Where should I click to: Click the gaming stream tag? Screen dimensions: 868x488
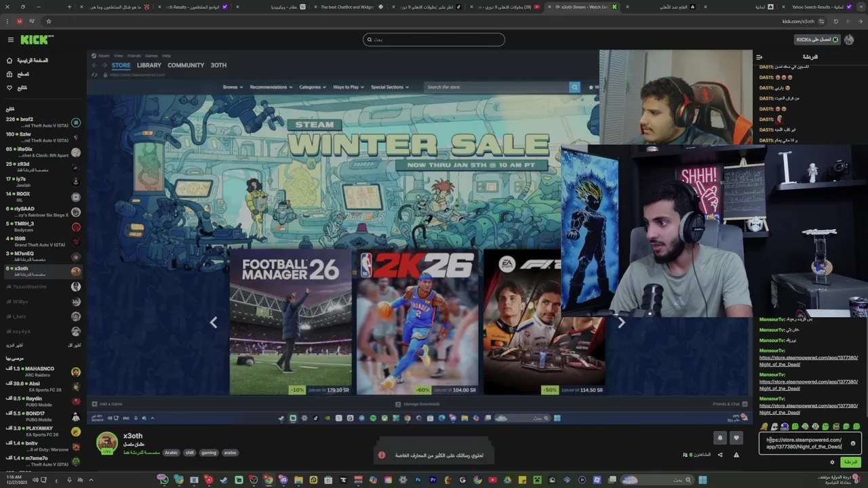point(209,453)
